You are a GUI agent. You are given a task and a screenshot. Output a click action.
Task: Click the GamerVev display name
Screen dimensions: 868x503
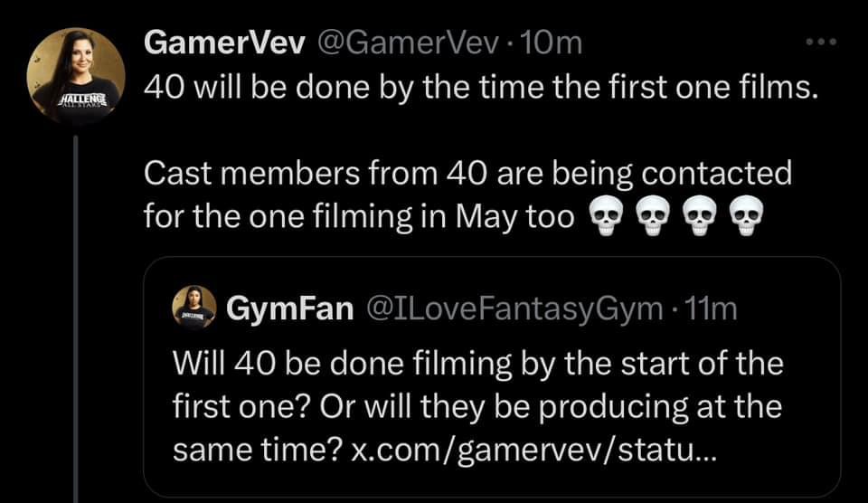coord(224,43)
